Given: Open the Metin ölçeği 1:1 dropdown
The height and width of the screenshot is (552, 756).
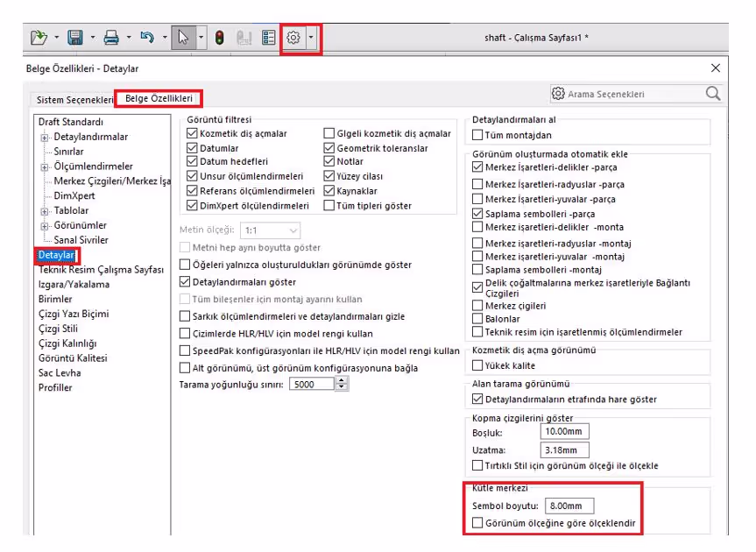Looking at the screenshot, I should (270, 230).
